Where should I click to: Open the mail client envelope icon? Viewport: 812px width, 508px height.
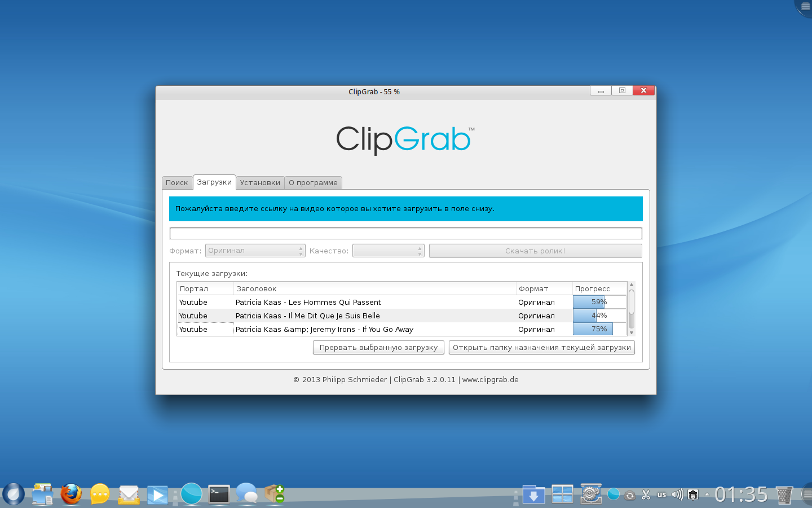129,495
